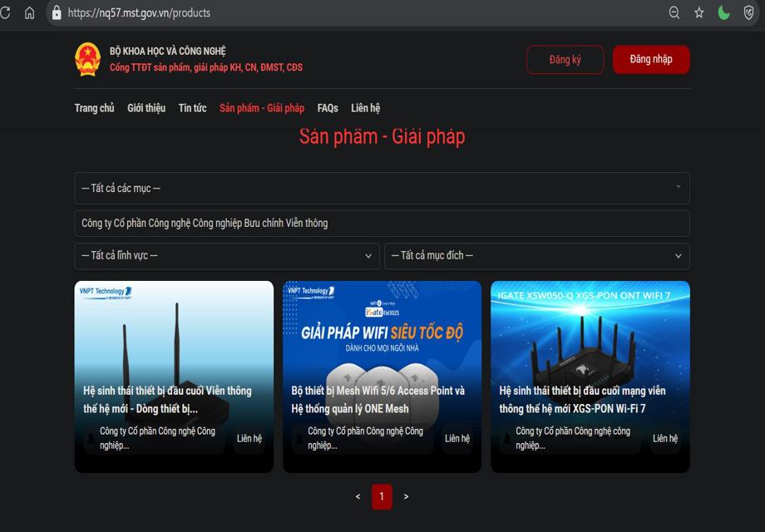765x532 pixels.
Task: Open the Đăng ký registration button
Action: (565, 60)
